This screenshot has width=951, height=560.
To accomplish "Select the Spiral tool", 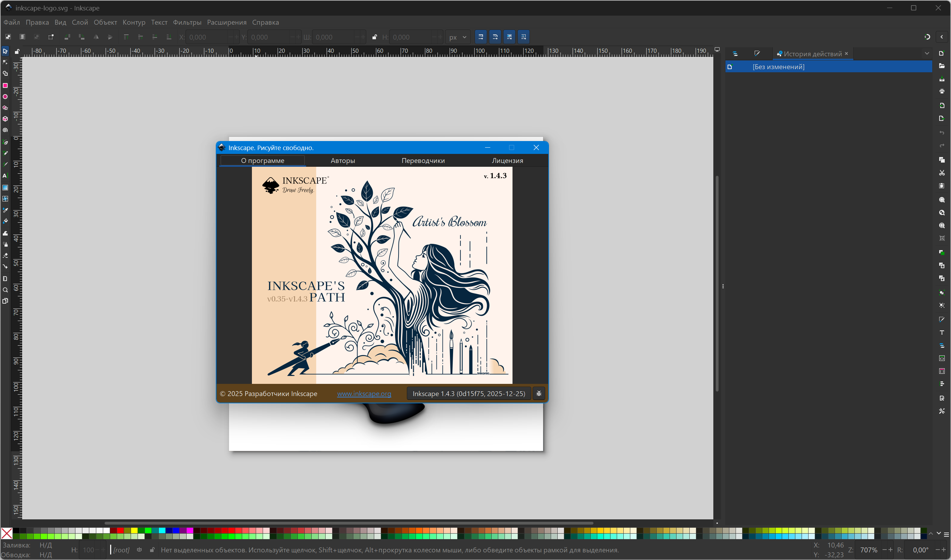I will tap(5, 130).
